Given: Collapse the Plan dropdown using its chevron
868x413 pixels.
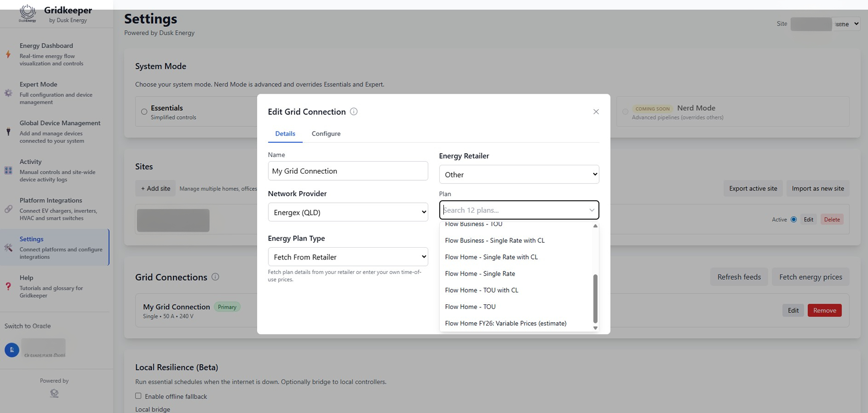Looking at the screenshot, I should tap(592, 210).
